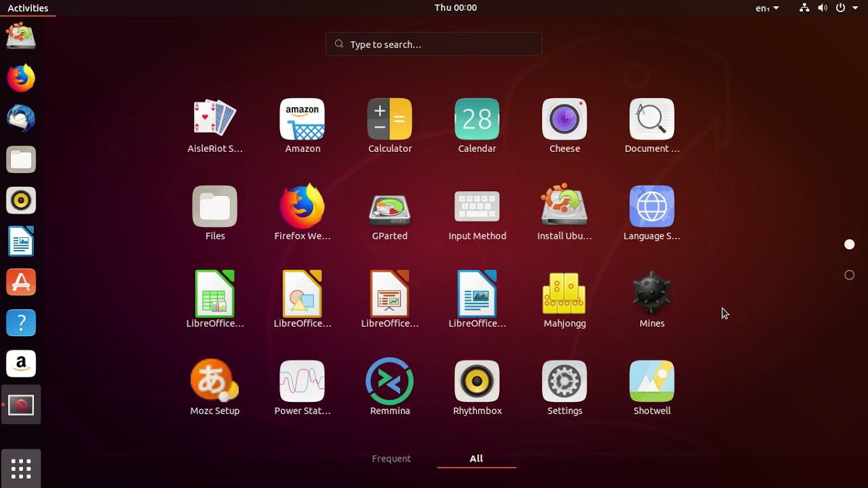
Task: Open Firefox from the dock
Action: click(21, 78)
